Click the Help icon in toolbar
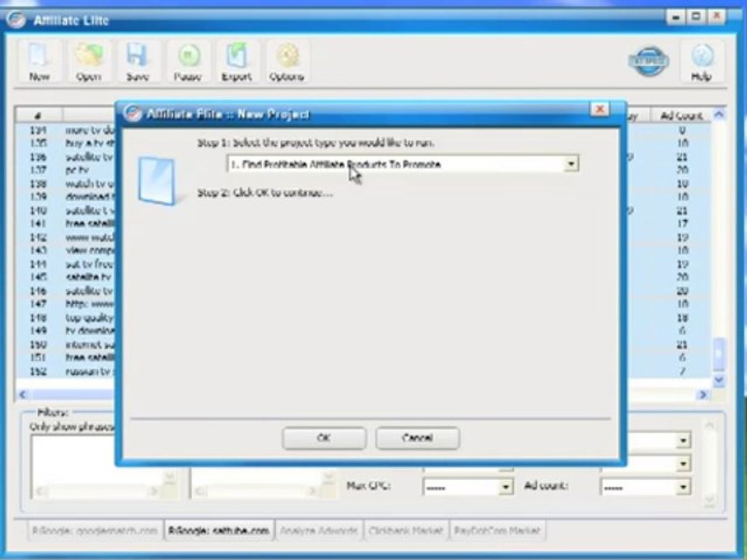Viewport: 747px width, 560px height. click(x=701, y=61)
